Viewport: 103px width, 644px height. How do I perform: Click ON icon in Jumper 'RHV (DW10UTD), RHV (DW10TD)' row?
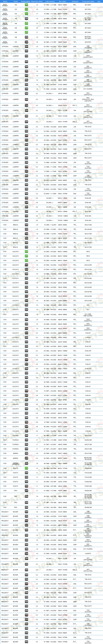coord(26,99)
